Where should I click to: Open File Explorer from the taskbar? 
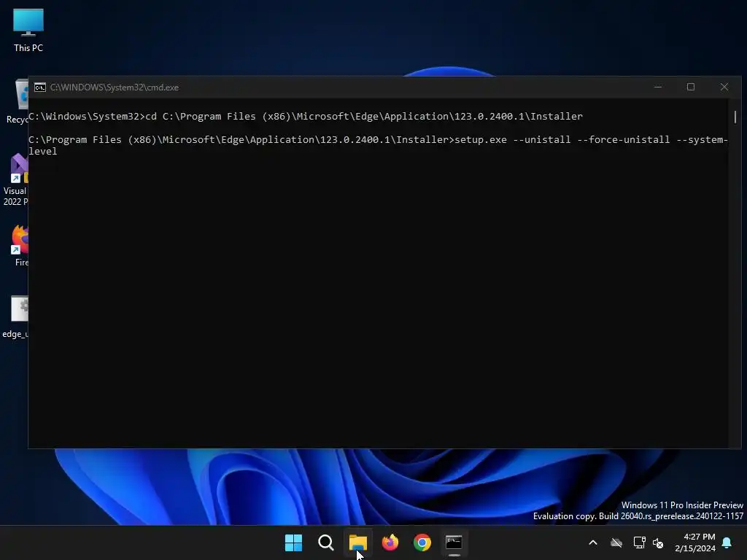(357, 542)
